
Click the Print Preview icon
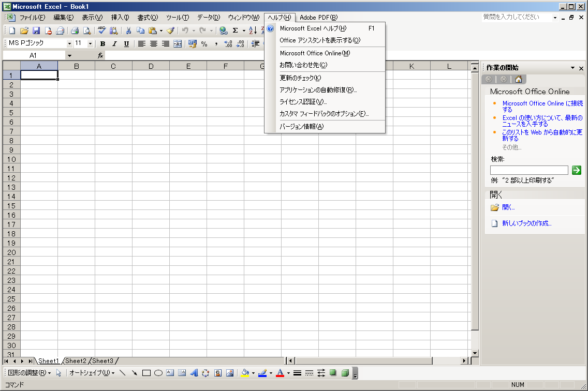tap(86, 31)
